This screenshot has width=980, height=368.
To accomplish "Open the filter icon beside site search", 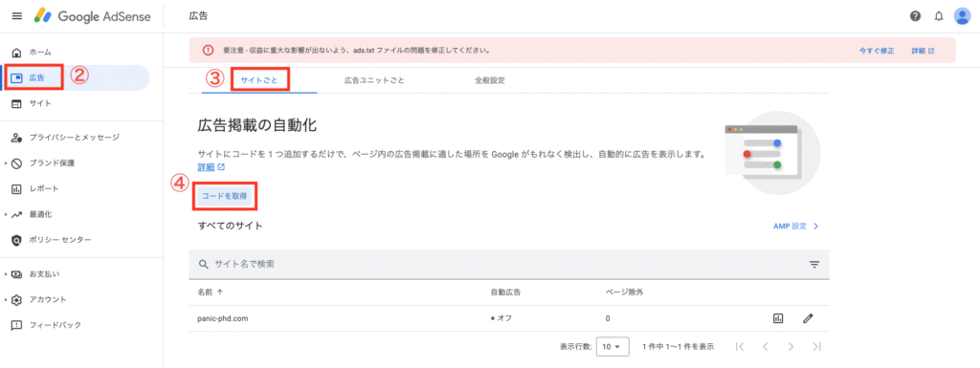I will tap(814, 265).
